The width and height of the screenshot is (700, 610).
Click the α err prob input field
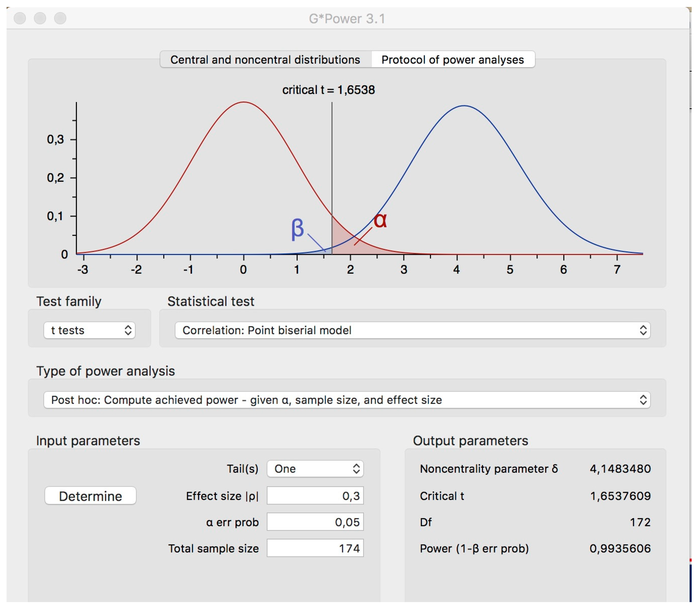(315, 522)
